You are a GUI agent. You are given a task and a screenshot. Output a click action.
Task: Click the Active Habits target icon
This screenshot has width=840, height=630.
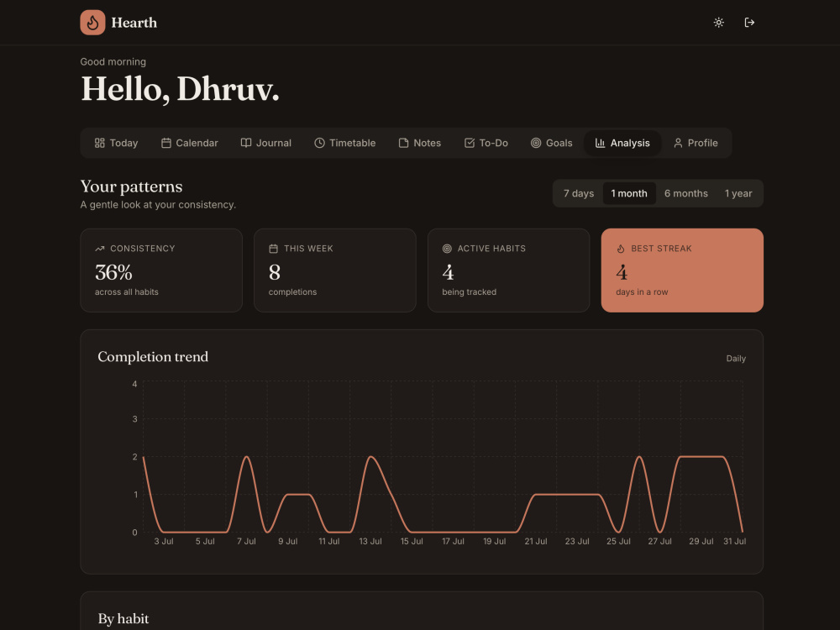click(x=447, y=249)
